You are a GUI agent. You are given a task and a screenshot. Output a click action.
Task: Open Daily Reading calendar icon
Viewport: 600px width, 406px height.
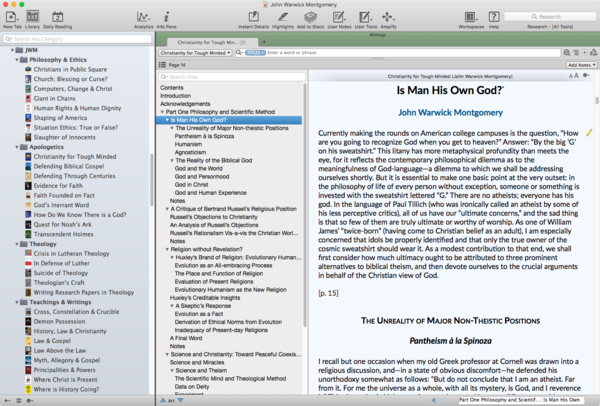(x=57, y=17)
